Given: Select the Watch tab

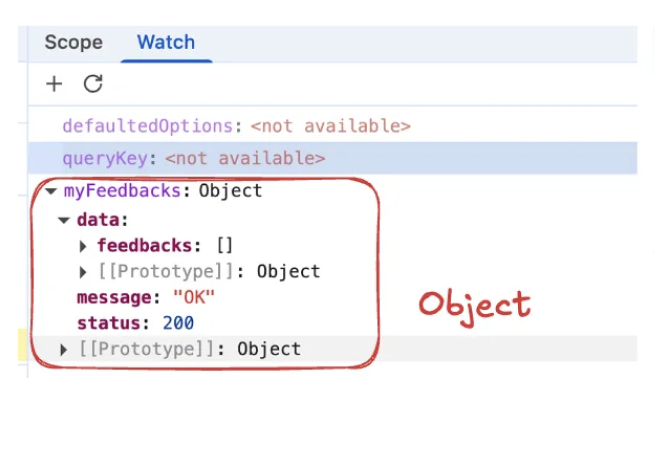Looking at the screenshot, I should pos(166,42).
